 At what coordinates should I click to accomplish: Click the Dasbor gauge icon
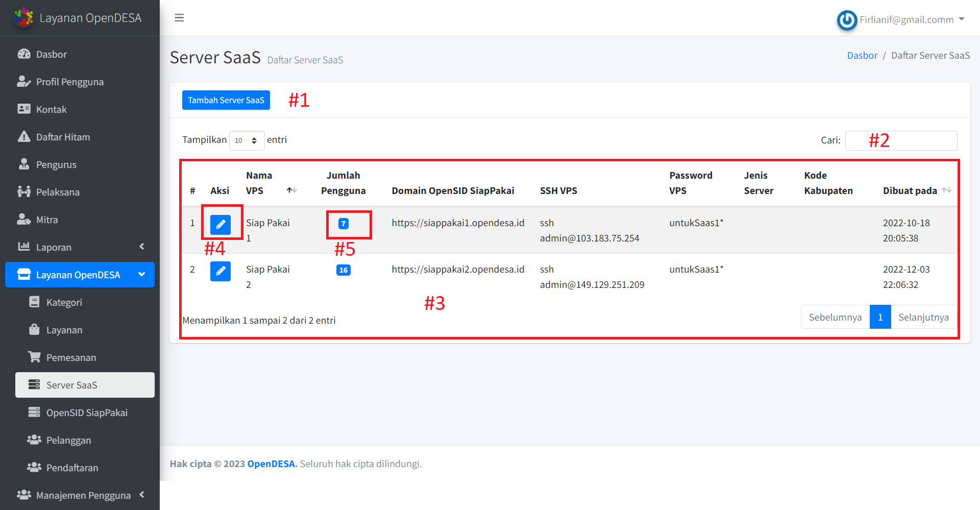tap(24, 54)
